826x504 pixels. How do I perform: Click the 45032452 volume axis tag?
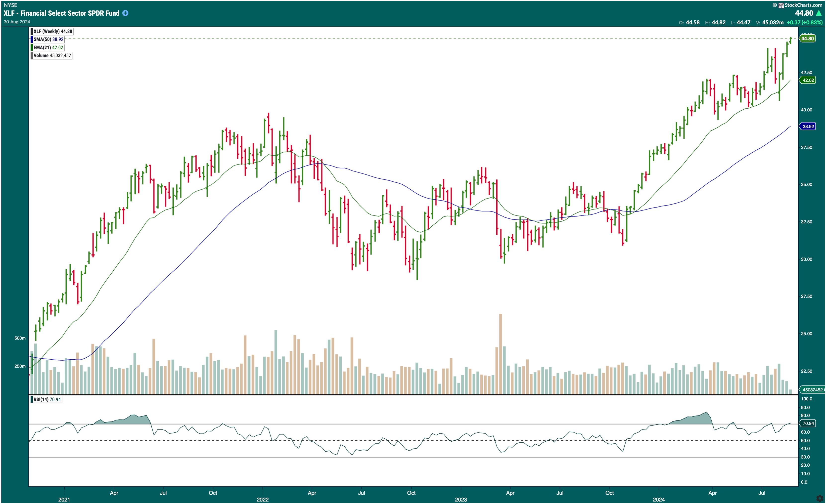pyautogui.click(x=813, y=390)
